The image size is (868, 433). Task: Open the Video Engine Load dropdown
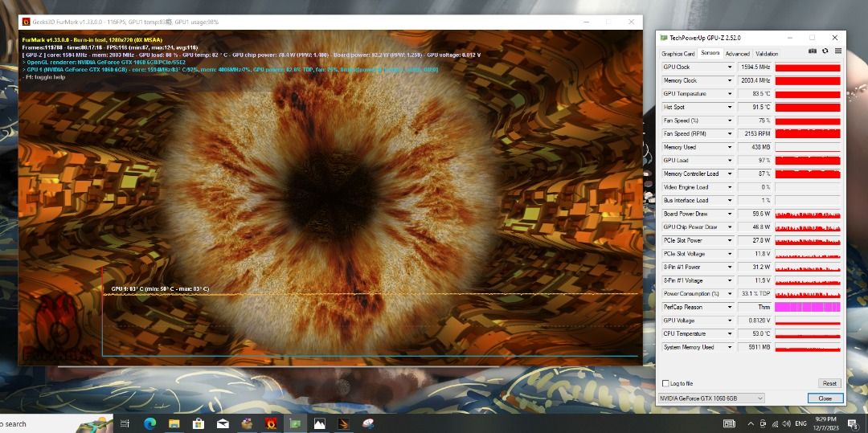click(730, 187)
